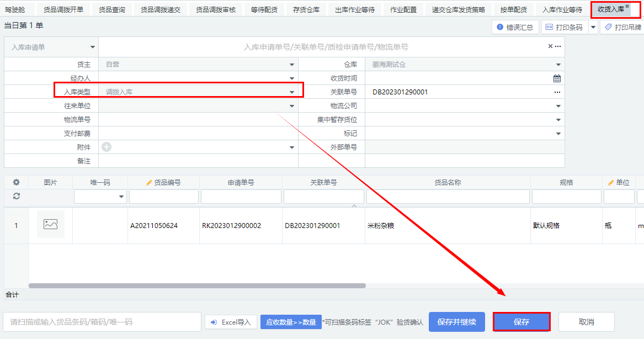Open the receiving time calendar picker

pos(557,78)
